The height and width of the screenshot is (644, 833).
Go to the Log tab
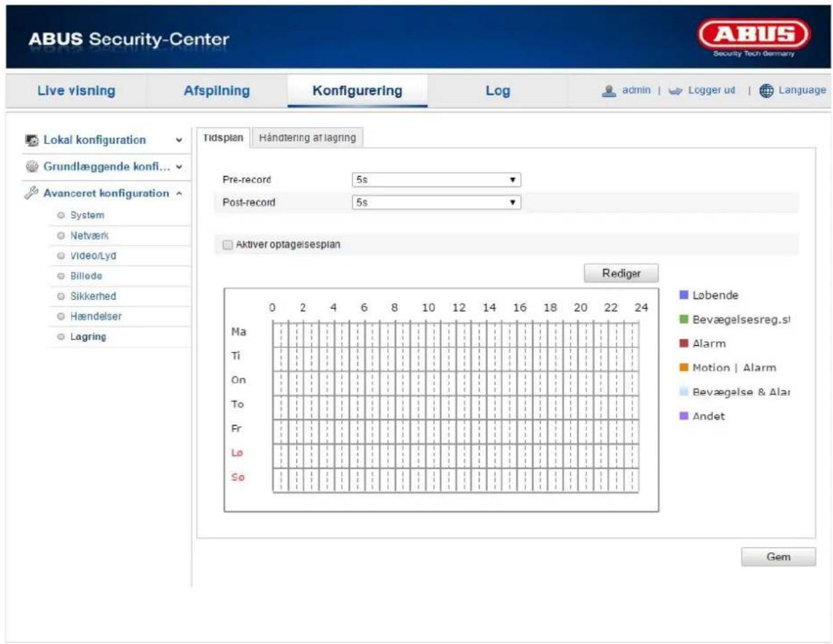[x=498, y=91]
